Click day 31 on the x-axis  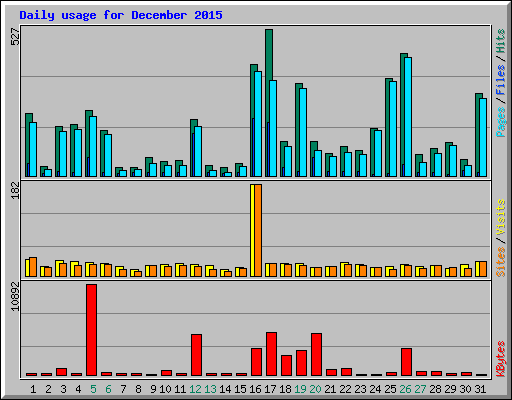click(x=480, y=389)
